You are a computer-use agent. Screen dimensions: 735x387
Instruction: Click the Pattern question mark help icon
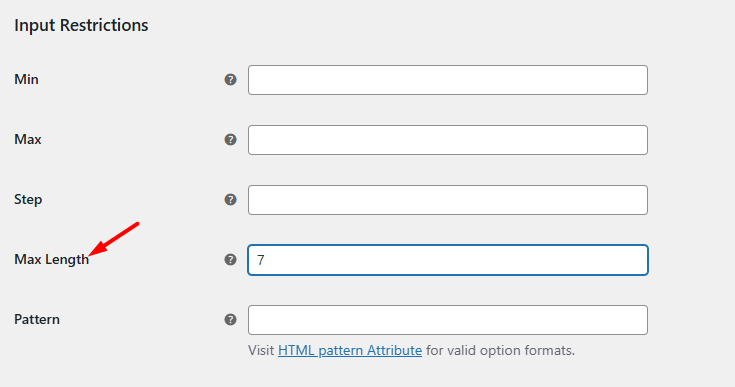pyautogui.click(x=230, y=320)
